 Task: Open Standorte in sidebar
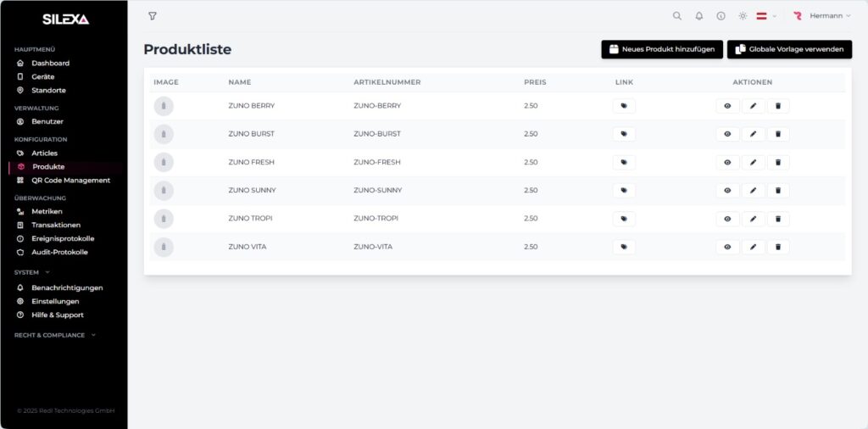(48, 90)
